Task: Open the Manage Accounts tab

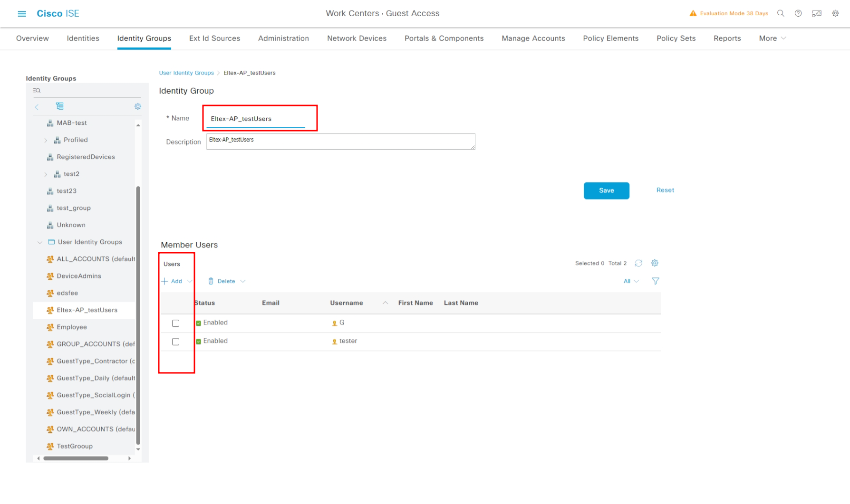Action: click(533, 38)
